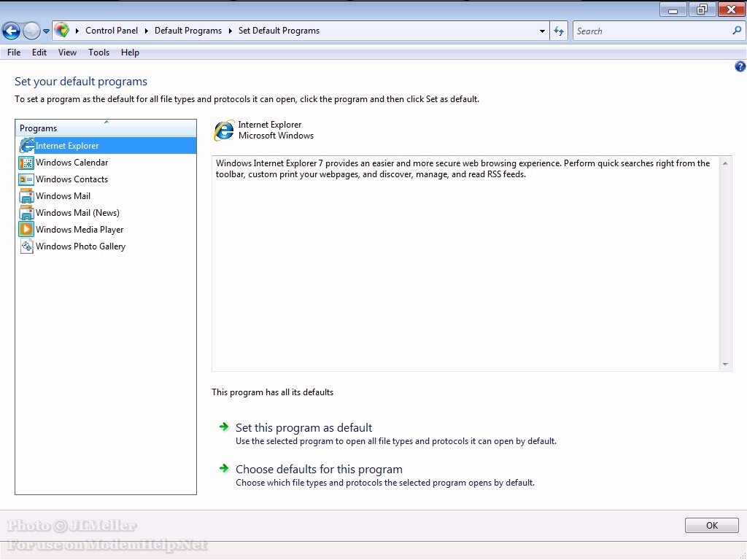747x560 pixels.
Task: Open the Edit menu
Action: click(39, 52)
